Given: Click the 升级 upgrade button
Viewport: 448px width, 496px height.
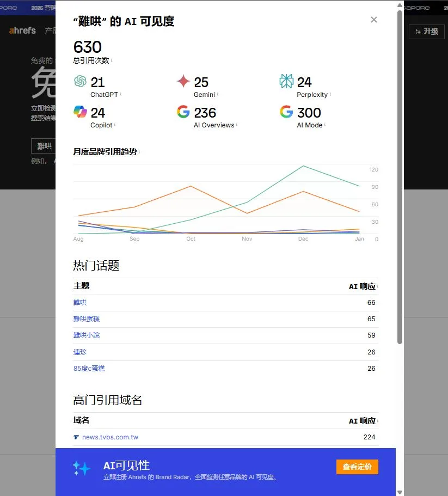Looking at the screenshot, I should coord(427,32).
